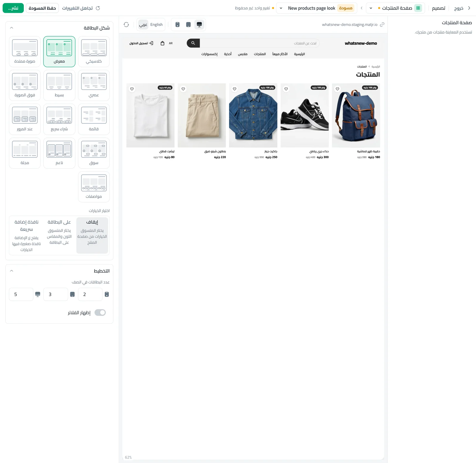Open the shopping bag in preview
The image size is (476, 463).
tap(162, 43)
